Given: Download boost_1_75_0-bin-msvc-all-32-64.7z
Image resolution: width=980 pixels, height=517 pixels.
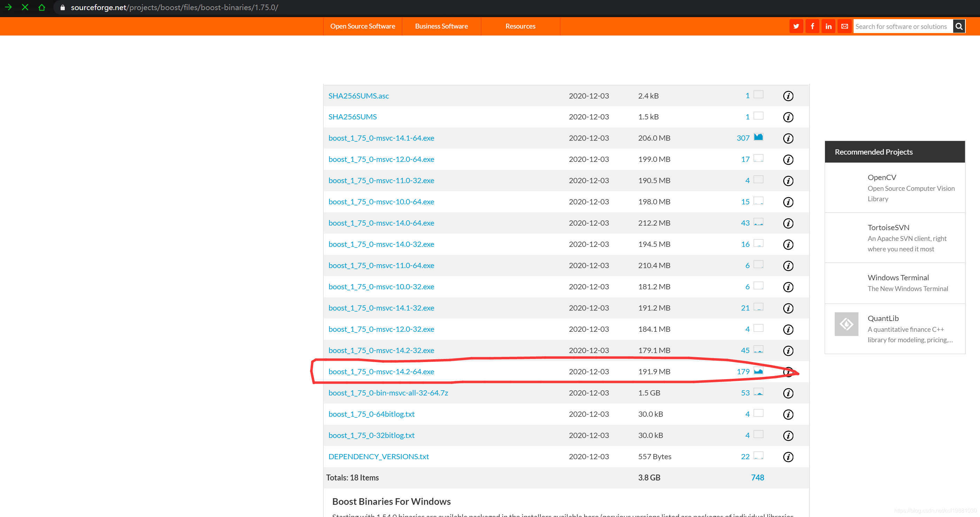Looking at the screenshot, I should coord(388,393).
